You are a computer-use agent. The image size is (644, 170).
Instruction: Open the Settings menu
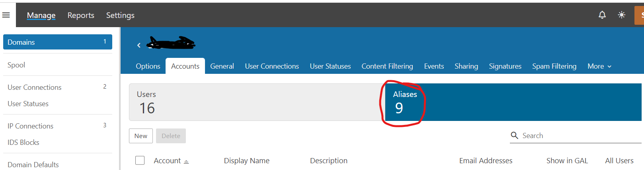point(120,15)
